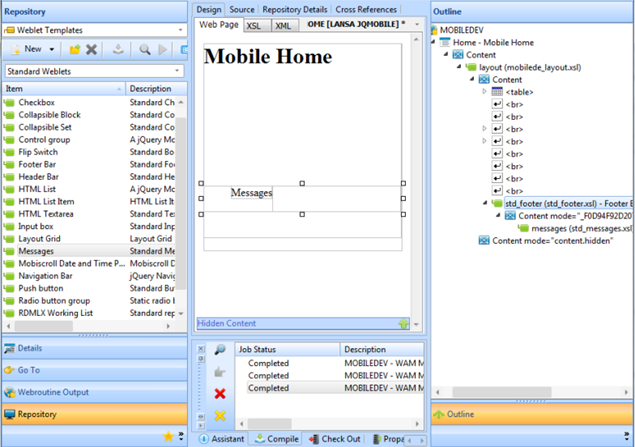
Task: Expand the table node in Outline
Action: pyautogui.click(x=484, y=92)
